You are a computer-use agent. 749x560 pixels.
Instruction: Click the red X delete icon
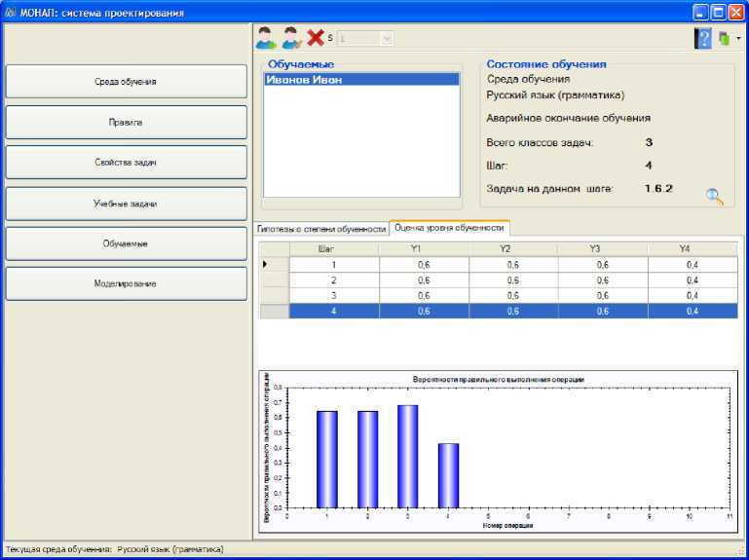point(316,38)
